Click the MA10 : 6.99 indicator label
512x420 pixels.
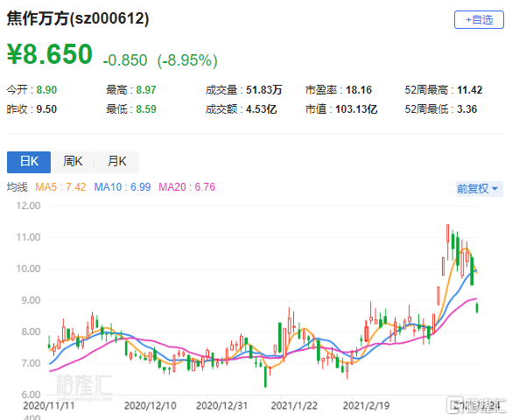pos(123,187)
